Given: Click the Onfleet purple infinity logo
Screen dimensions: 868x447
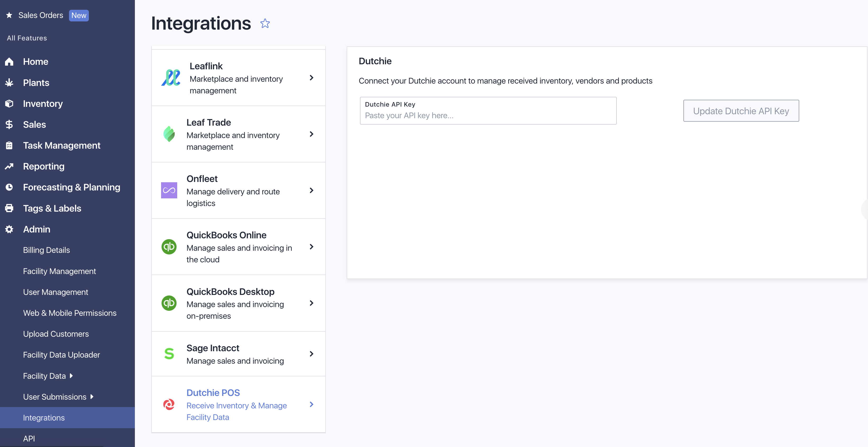Looking at the screenshot, I should tap(169, 190).
